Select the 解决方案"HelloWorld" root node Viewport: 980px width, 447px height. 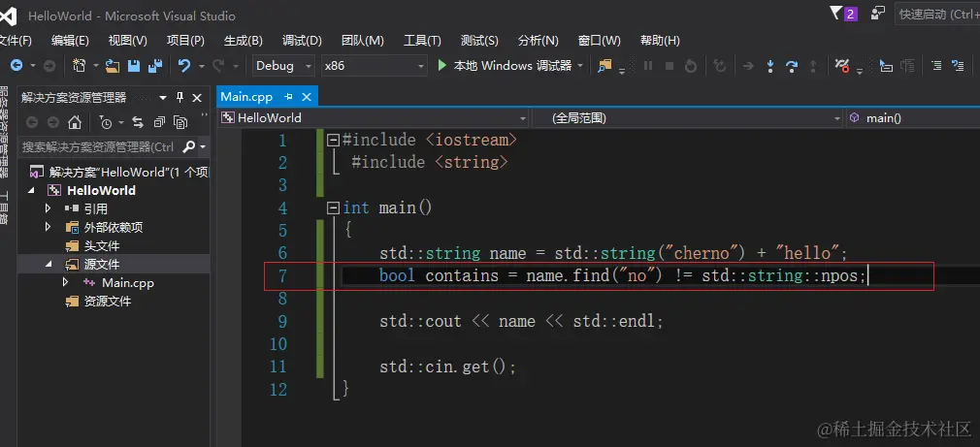(128, 172)
